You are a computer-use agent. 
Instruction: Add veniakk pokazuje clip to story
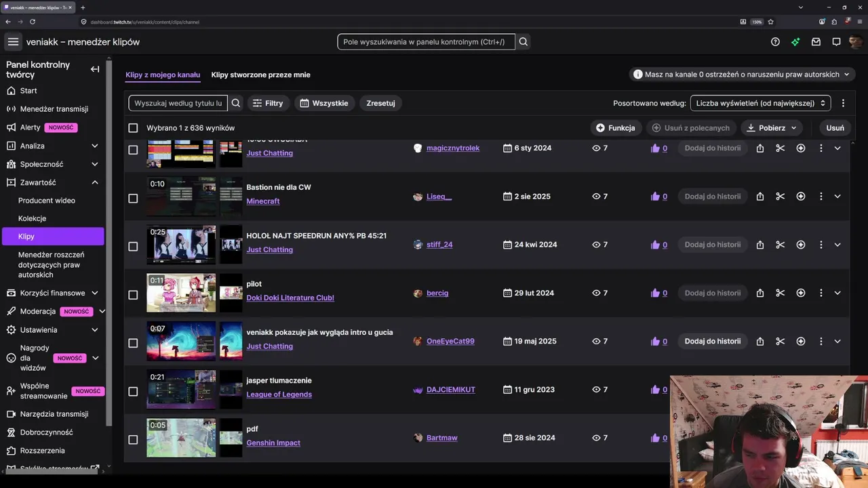(x=712, y=341)
